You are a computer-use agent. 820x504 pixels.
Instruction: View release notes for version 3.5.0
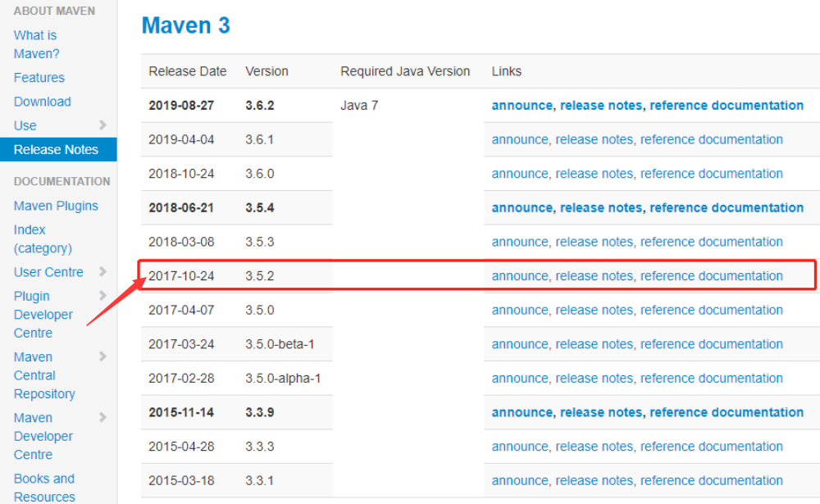pyautogui.click(x=594, y=310)
